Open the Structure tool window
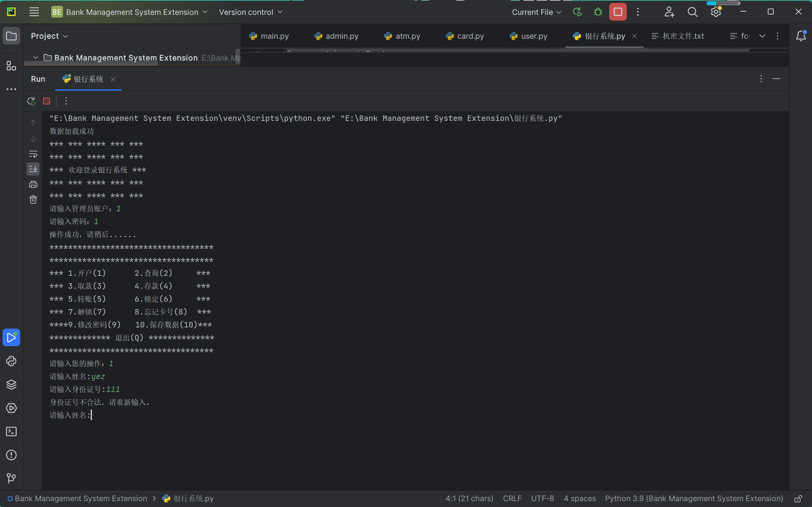This screenshot has height=507, width=812. [x=11, y=66]
